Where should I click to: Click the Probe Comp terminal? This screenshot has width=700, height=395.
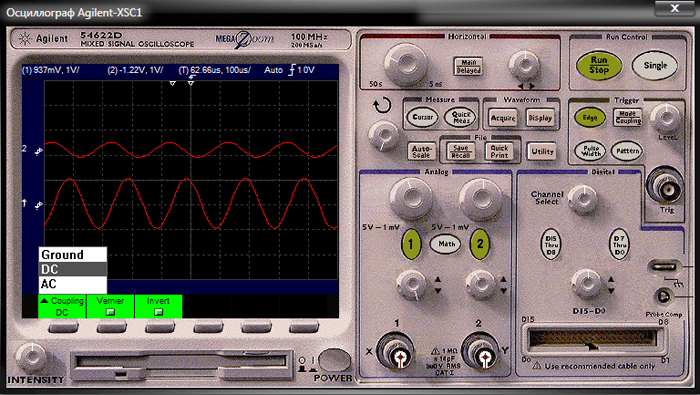pos(663,296)
